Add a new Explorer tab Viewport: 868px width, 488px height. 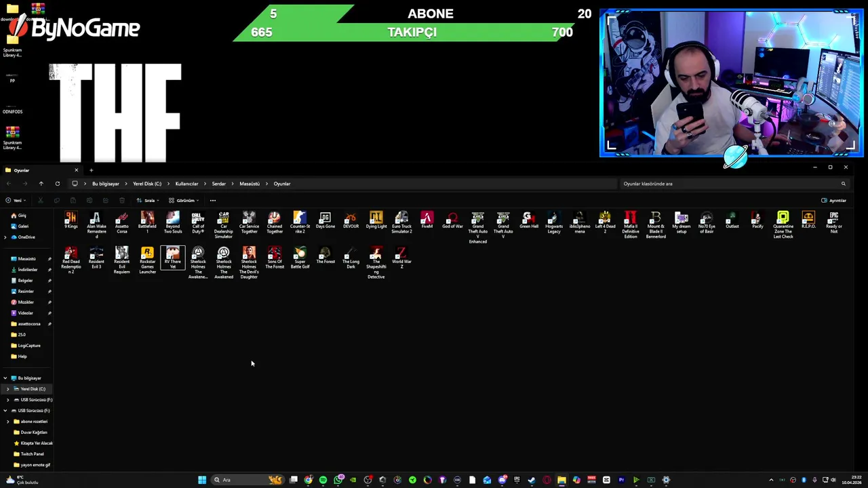coord(92,170)
